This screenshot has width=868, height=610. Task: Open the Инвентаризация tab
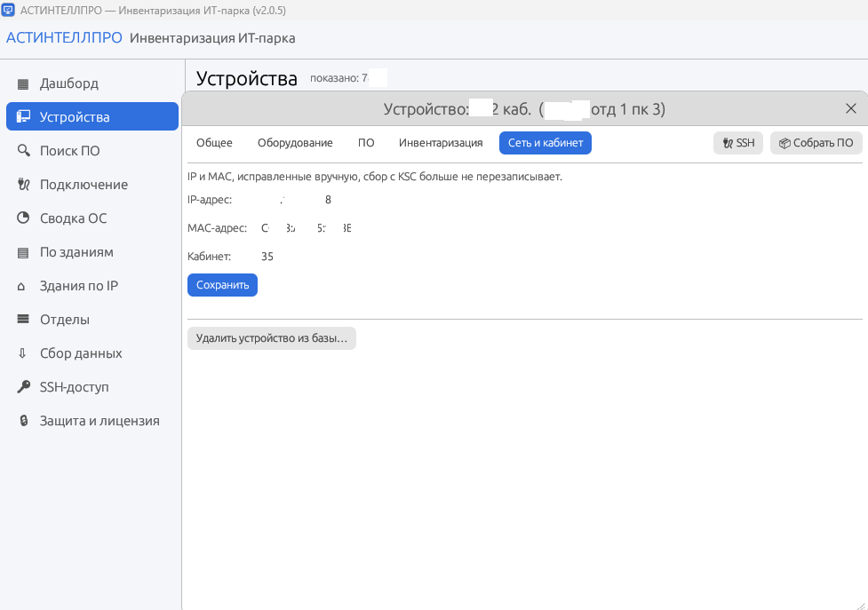pyautogui.click(x=441, y=143)
